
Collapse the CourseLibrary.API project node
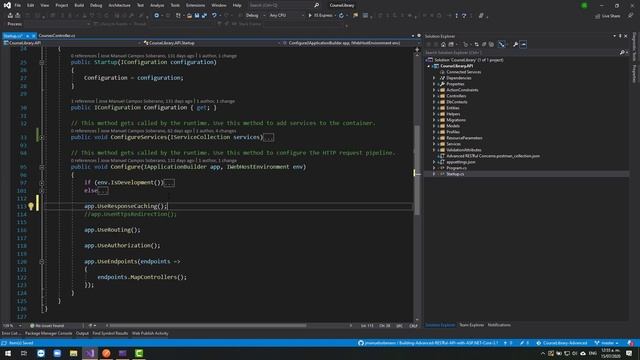coord(429,66)
